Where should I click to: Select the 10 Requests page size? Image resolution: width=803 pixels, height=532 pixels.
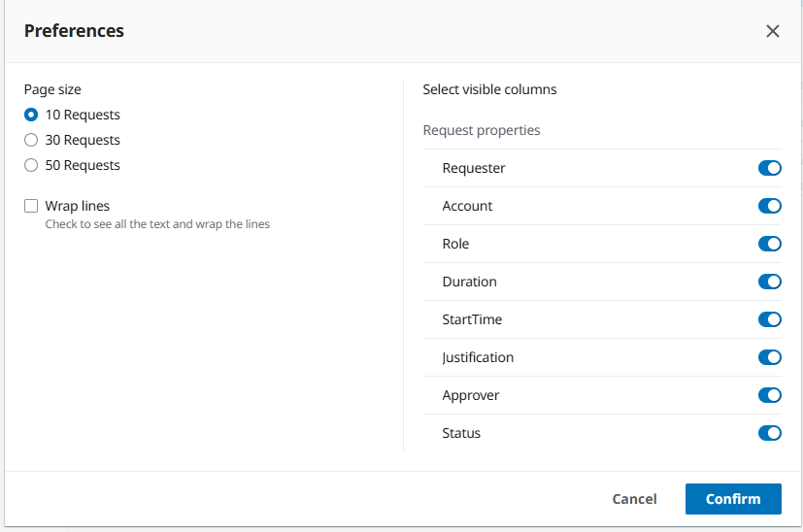[31, 115]
